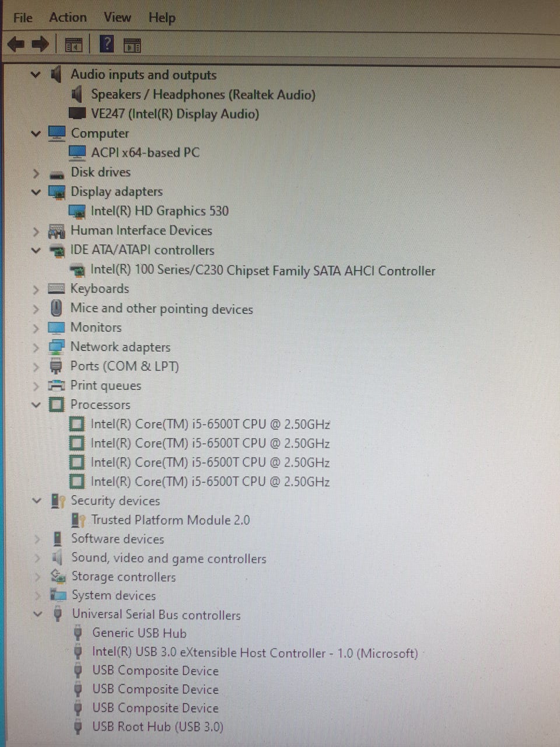Viewport: 560px width, 747px height.
Task: Select USB Root Hub (USB 3.0)
Action: point(158,727)
